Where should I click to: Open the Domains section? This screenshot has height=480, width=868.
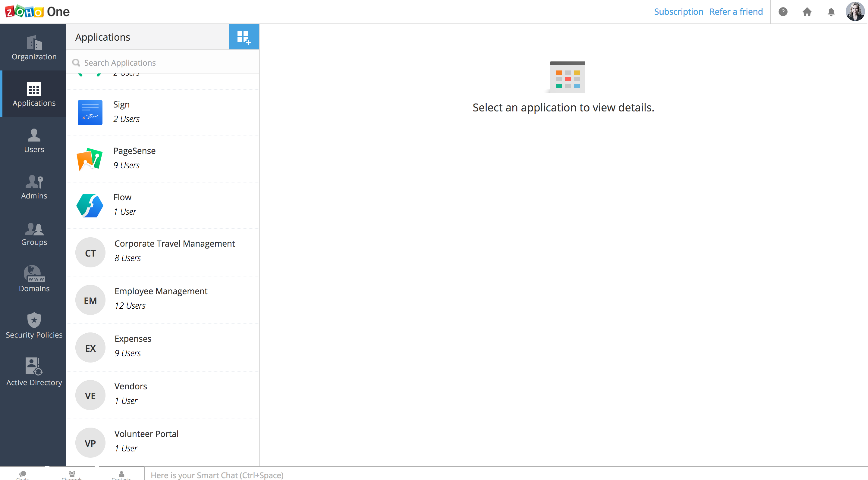click(x=34, y=280)
